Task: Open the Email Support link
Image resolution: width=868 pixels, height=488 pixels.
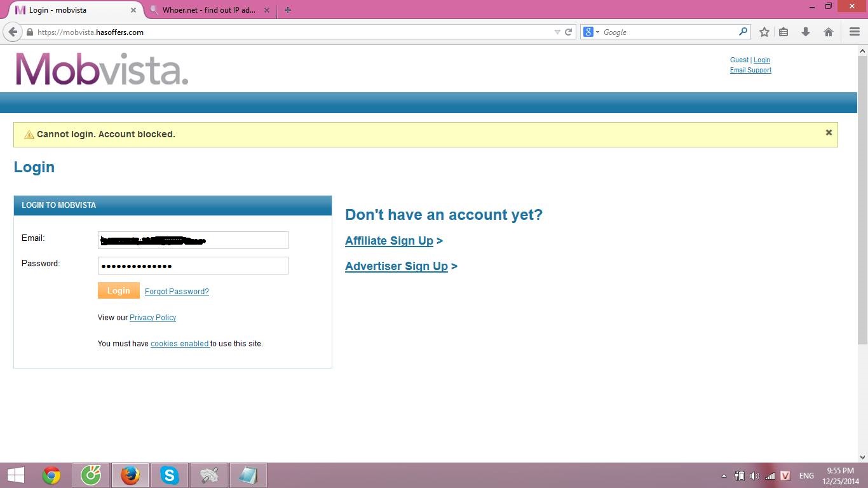Action: pos(750,70)
